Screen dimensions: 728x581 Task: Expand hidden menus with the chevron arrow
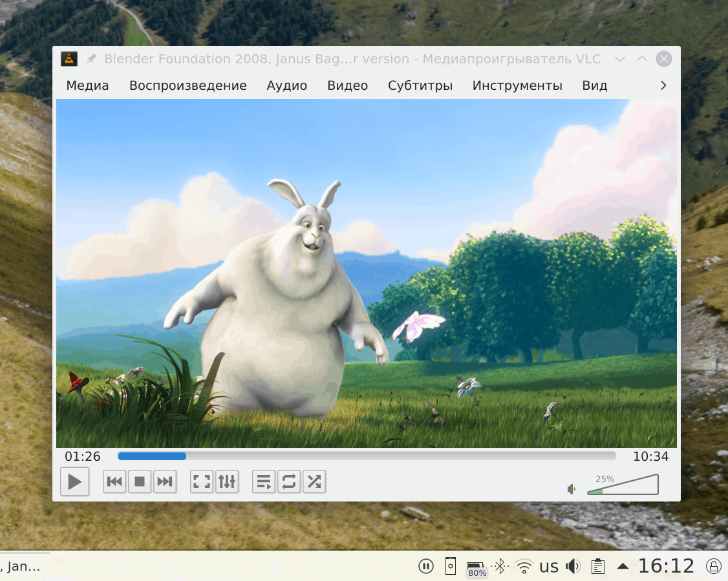pyautogui.click(x=663, y=85)
